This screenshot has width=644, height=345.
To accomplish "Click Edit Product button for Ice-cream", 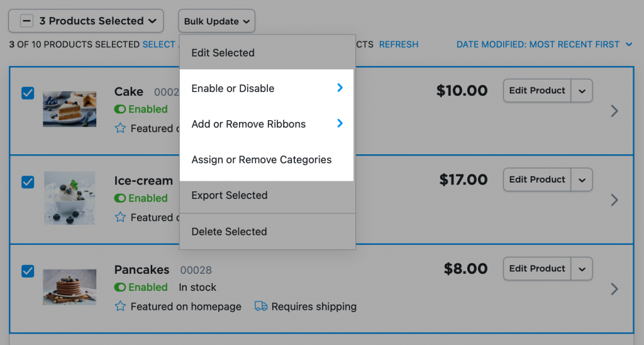I will 537,179.
